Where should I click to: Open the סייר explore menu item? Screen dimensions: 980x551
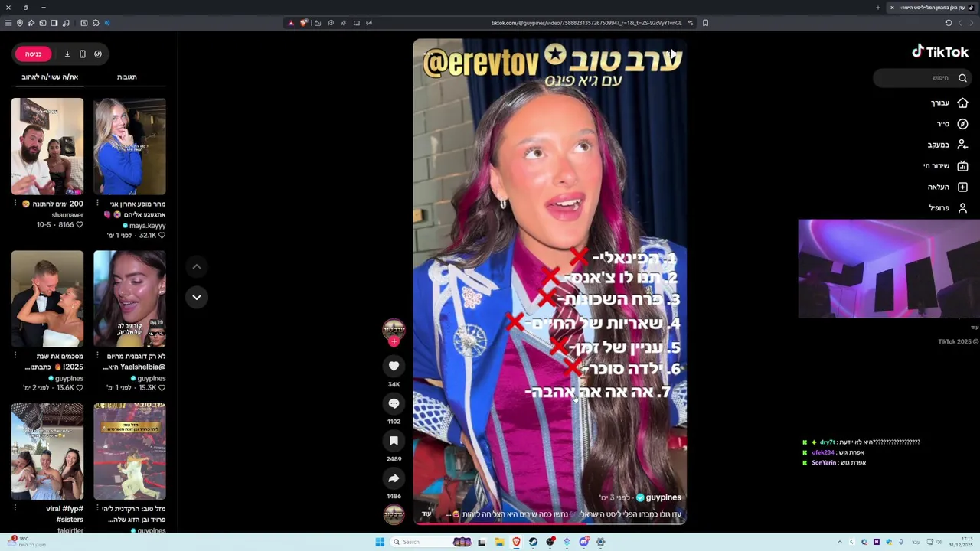tap(952, 124)
